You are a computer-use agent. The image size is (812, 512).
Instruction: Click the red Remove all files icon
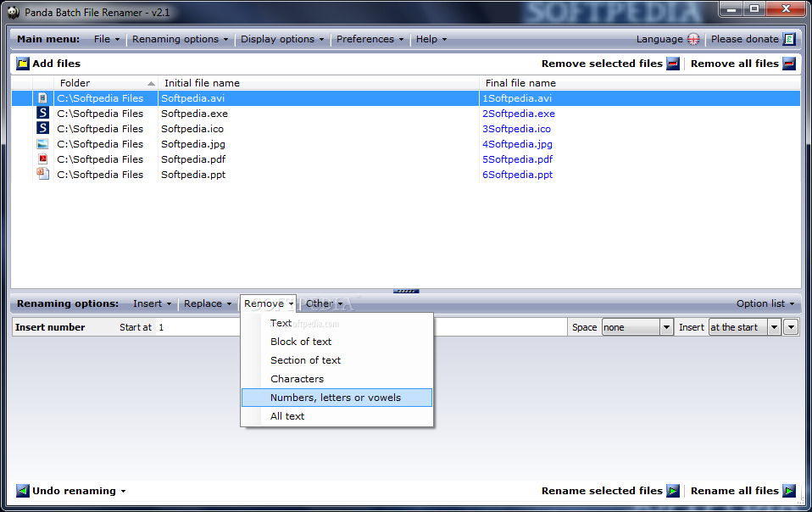click(x=789, y=64)
